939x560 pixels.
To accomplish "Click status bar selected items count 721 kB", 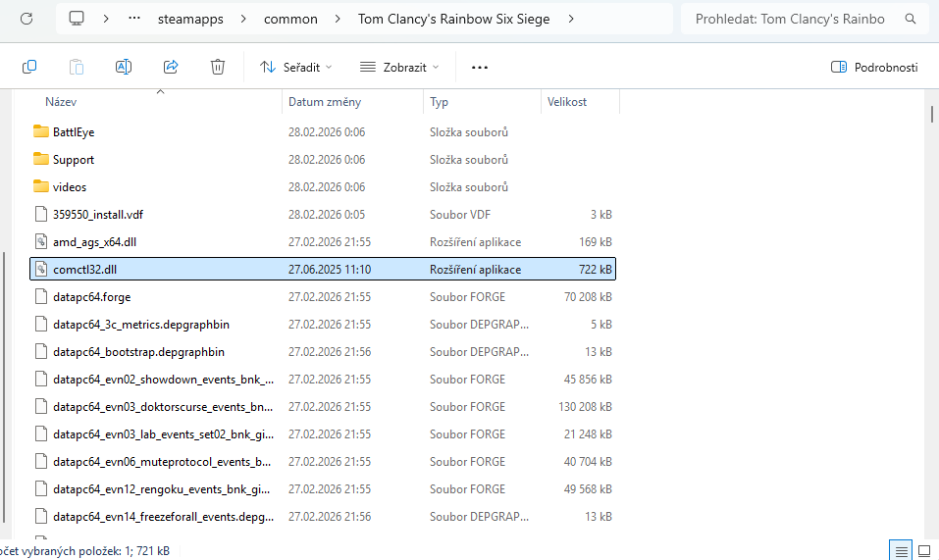I will 85,551.
